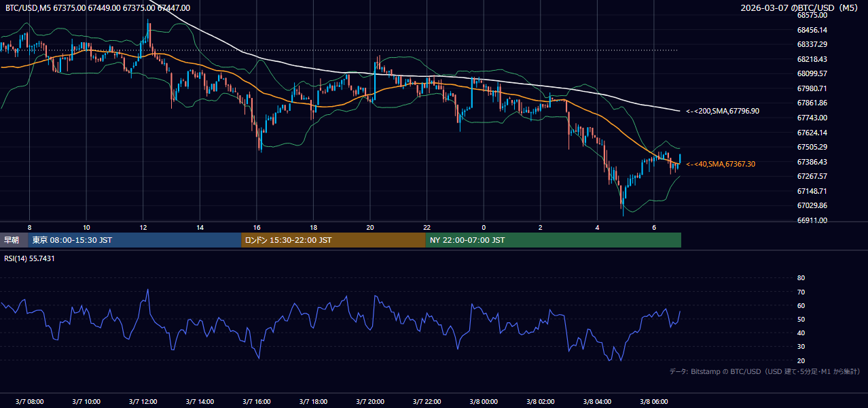Click the bottom time label 3/7 20:00
This screenshot has width=868, height=408.
tap(370, 402)
